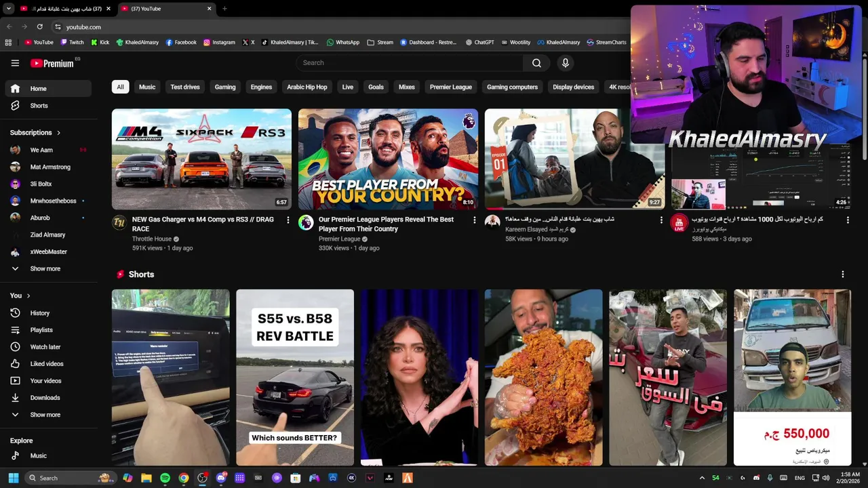Select the Live filter chip
This screenshot has height=488, width=868.
348,87
